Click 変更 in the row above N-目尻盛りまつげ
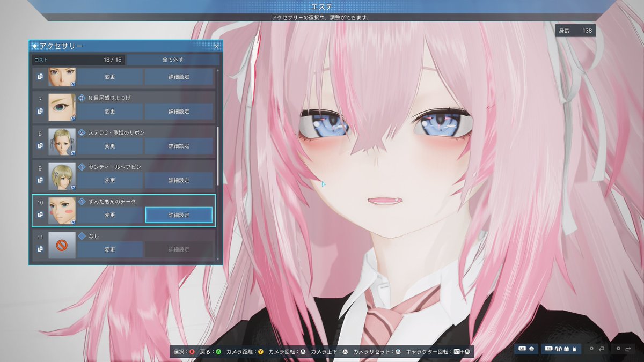 click(x=110, y=77)
